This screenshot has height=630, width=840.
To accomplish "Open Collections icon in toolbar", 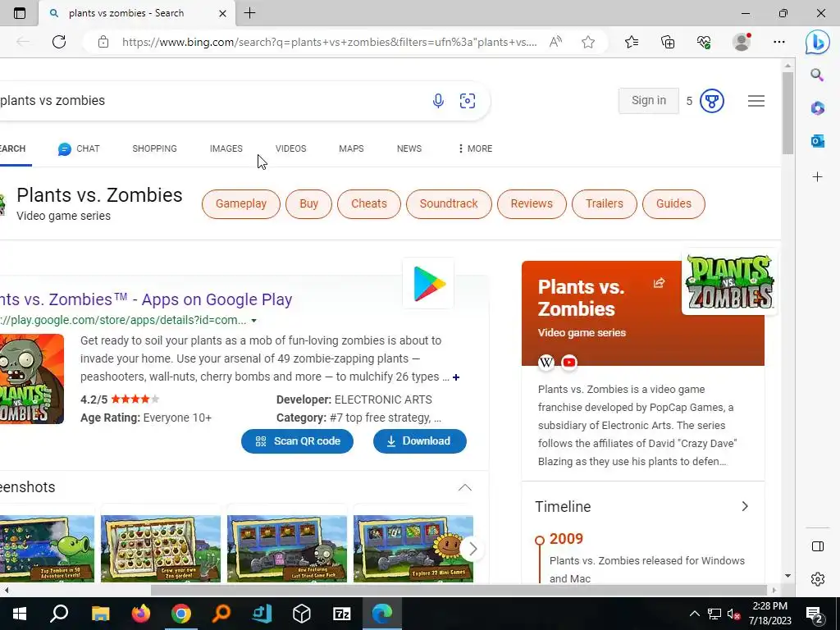I will 668,42.
